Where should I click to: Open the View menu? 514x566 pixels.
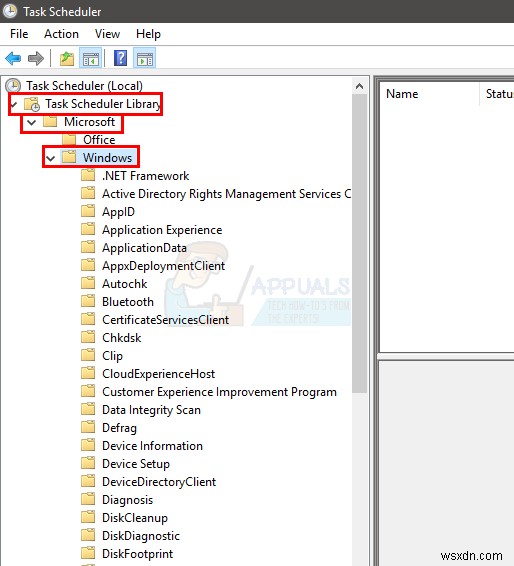107,34
